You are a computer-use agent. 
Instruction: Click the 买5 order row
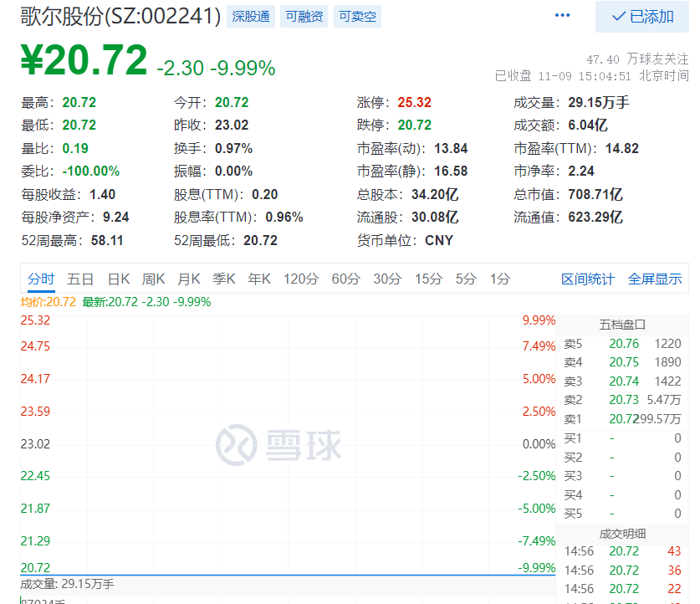pos(622,514)
